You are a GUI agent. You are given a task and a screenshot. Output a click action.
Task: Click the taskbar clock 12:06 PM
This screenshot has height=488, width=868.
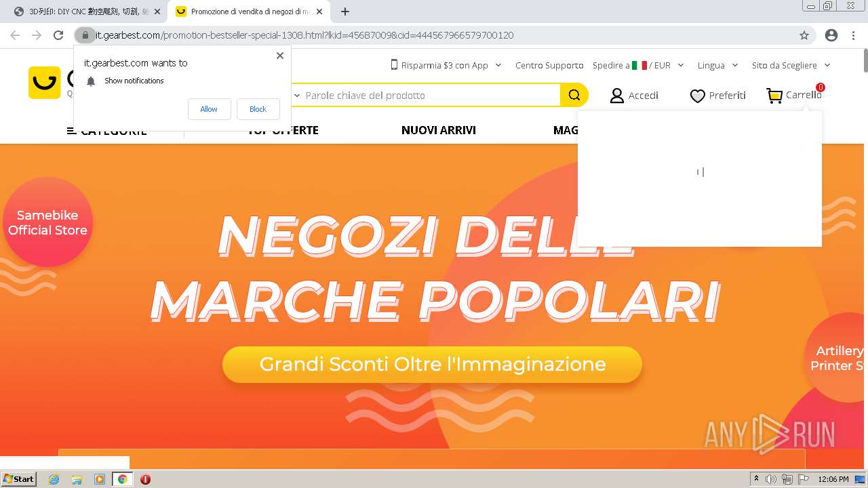coord(833,479)
